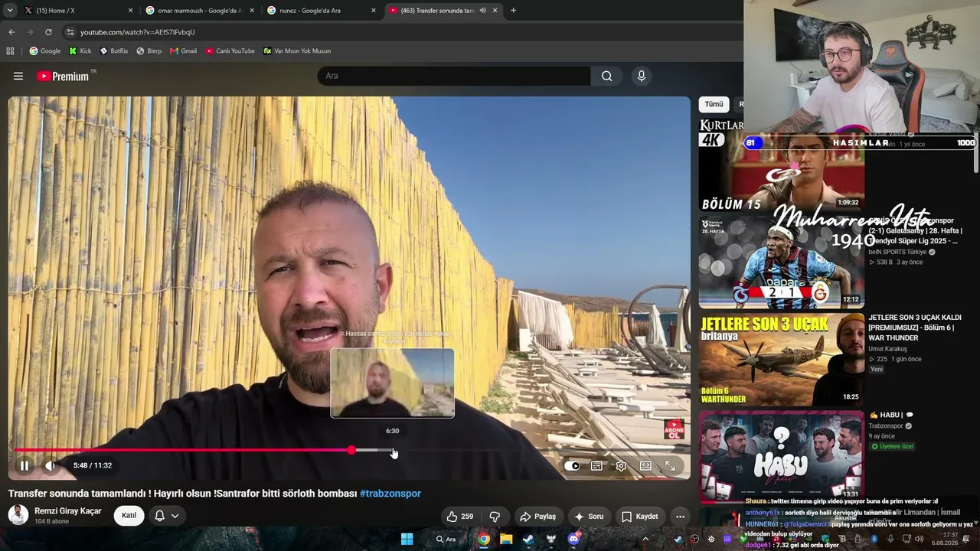Start voice search with the microphone
The height and width of the screenshot is (551, 980).
tap(642, 76)
